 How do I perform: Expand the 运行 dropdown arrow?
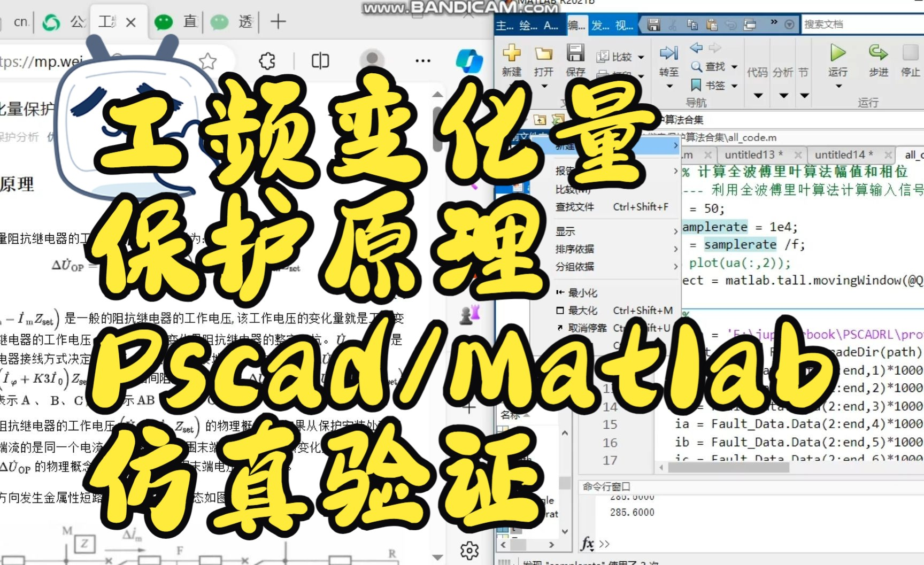(x=837, y=86)
